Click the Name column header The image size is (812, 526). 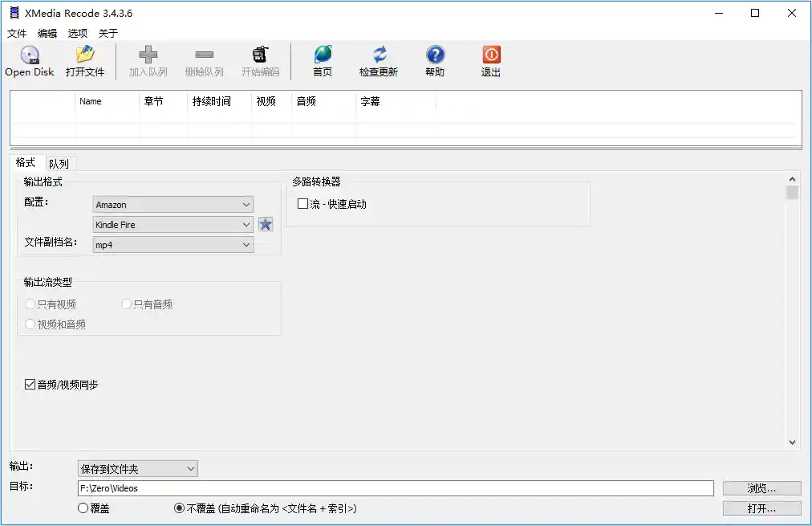[108, 101]
